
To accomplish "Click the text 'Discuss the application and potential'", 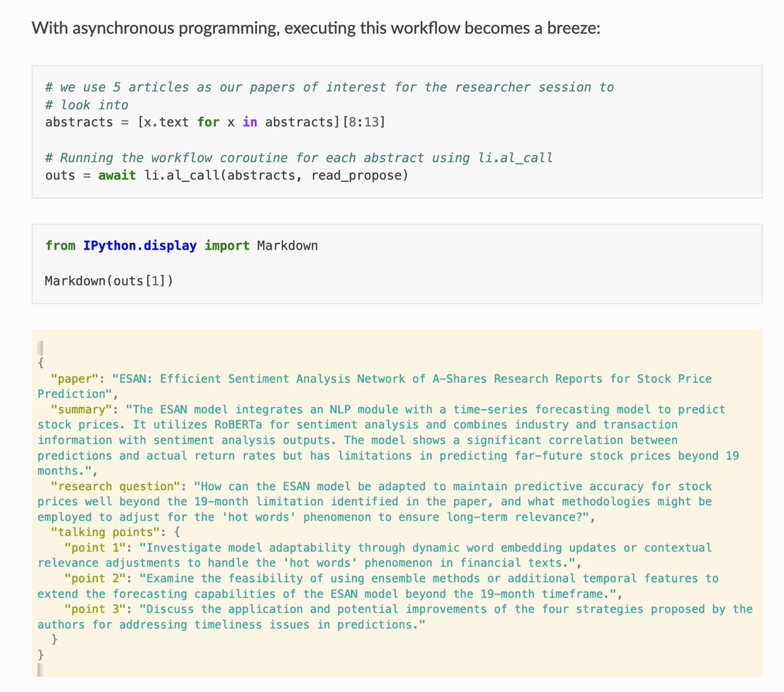I will click(272, 609).
